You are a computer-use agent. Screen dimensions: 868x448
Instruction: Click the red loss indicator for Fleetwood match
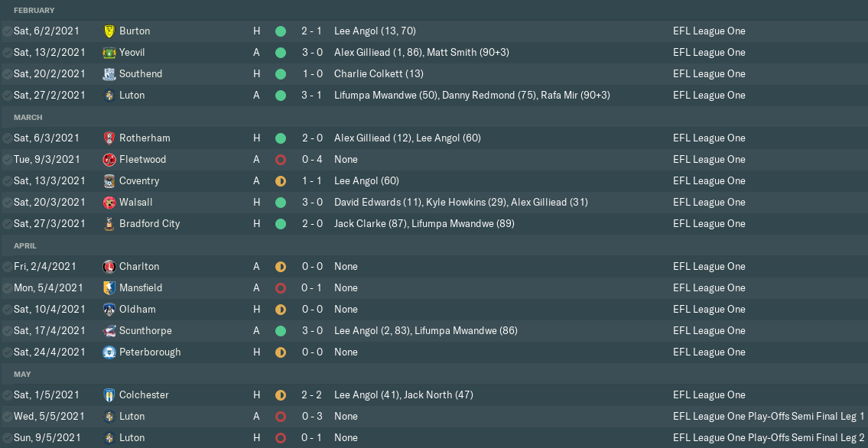tap(281, 160)
